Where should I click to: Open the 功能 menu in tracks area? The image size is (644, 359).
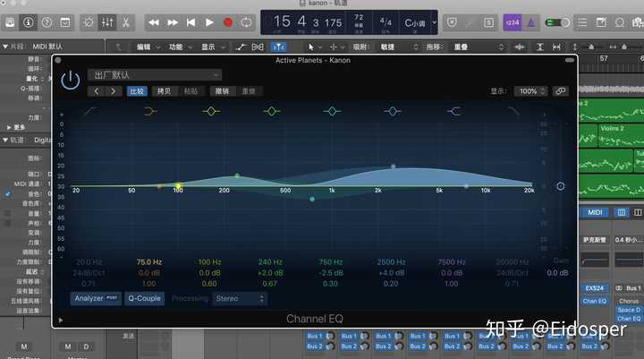point(181,47)
